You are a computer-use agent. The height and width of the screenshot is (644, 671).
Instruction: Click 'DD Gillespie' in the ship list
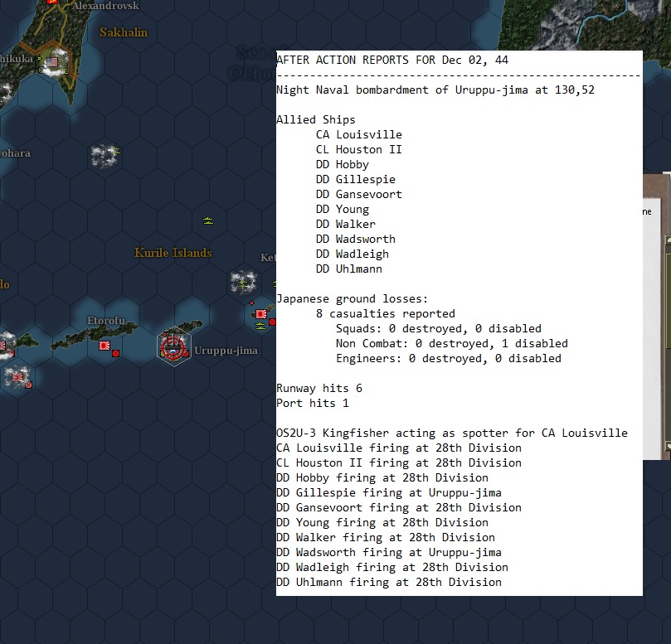(x=356, y=180)
